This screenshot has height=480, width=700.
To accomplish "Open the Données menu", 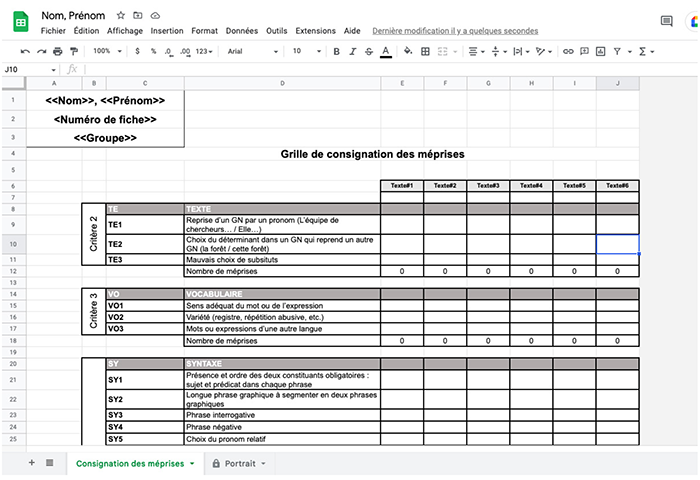I will (242, 31).
